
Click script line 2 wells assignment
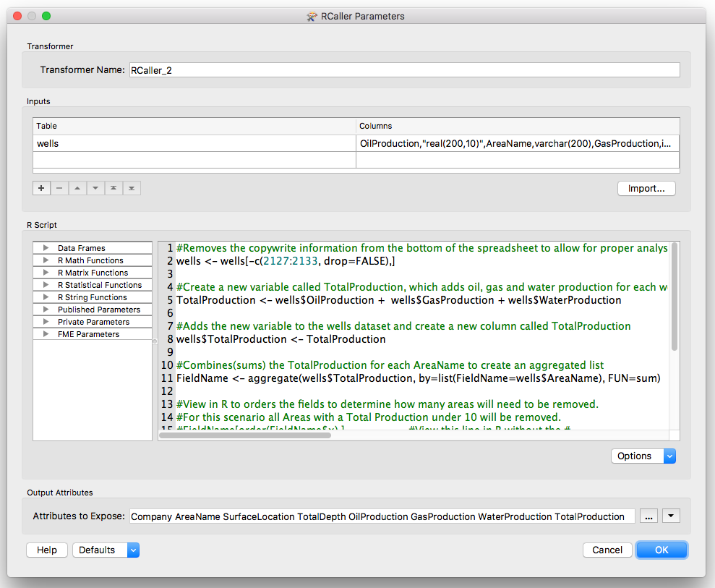pos(286,261)
